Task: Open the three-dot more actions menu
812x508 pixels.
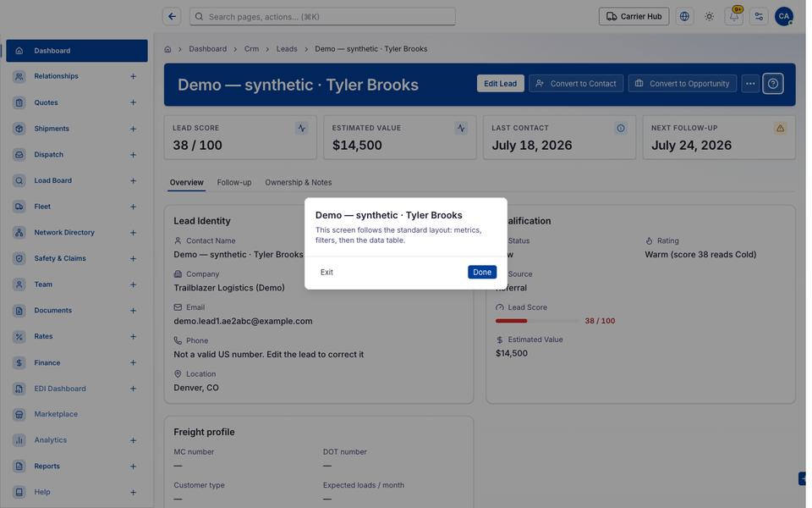Action: 750,84
